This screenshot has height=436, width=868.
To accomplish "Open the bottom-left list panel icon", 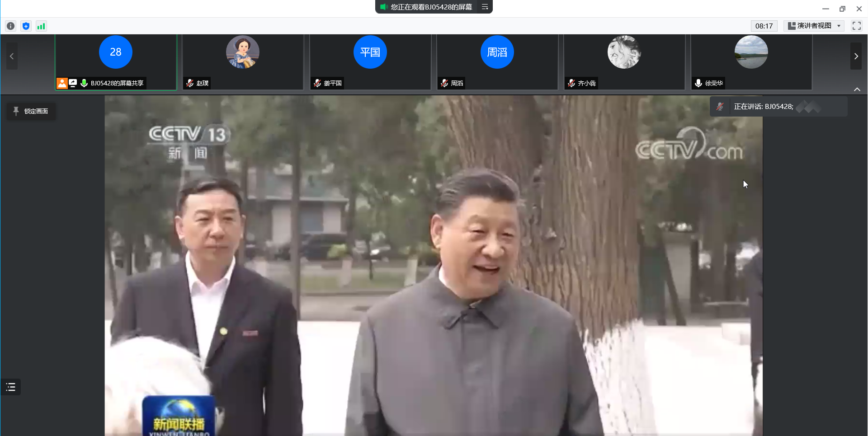I will click(11, 387).
